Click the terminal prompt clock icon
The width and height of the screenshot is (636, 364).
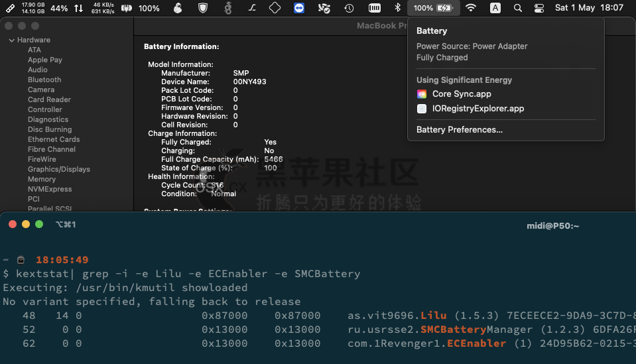[21, 260]
